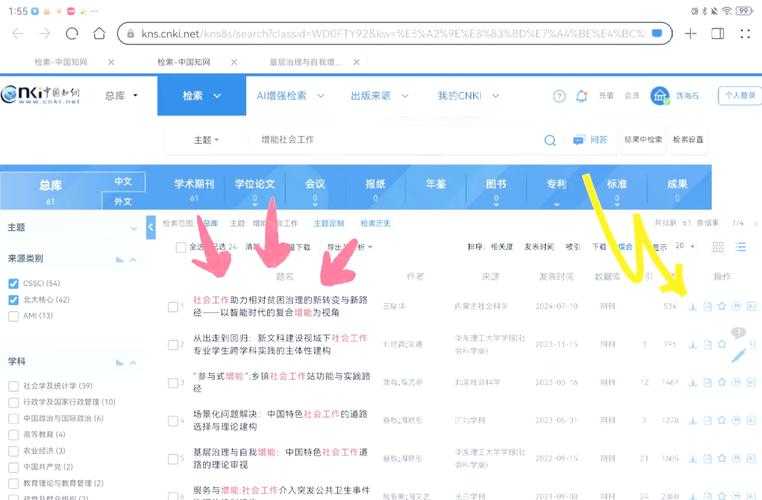Sort results by 相关度
Viewport: 762px width, 500px height.
502,247
